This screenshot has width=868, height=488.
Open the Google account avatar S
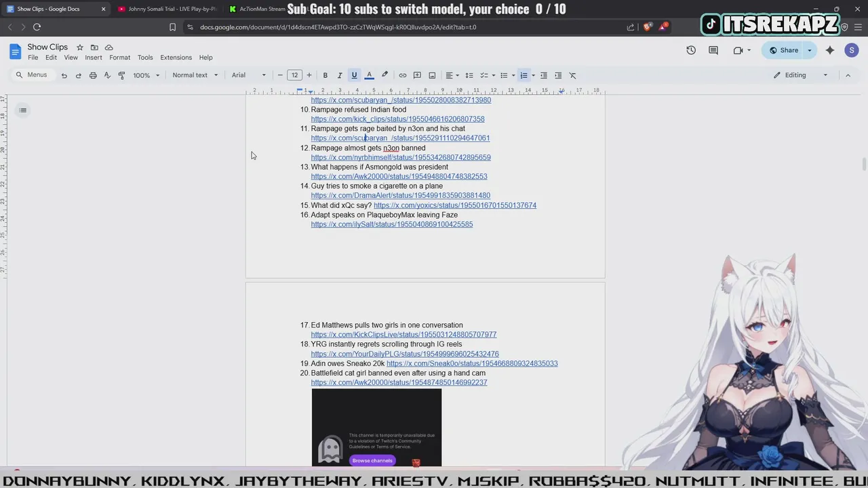tap(852, 50)
